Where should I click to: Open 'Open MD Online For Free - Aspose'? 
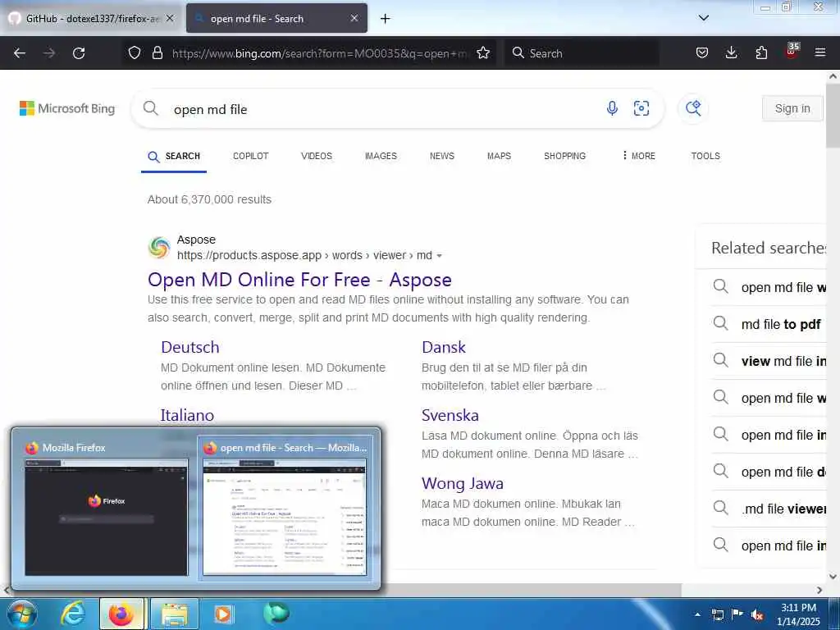click(299, 280)
